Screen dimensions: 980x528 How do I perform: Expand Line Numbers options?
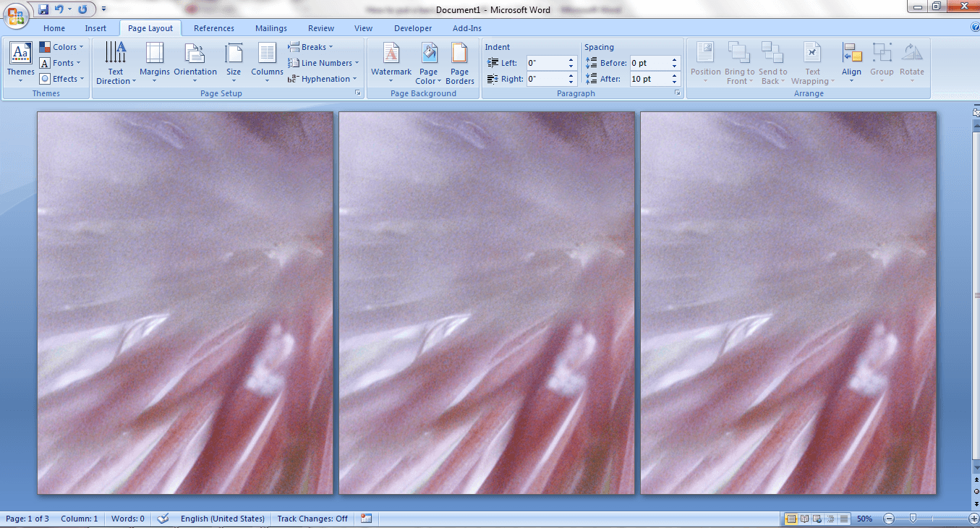point(323,62)
